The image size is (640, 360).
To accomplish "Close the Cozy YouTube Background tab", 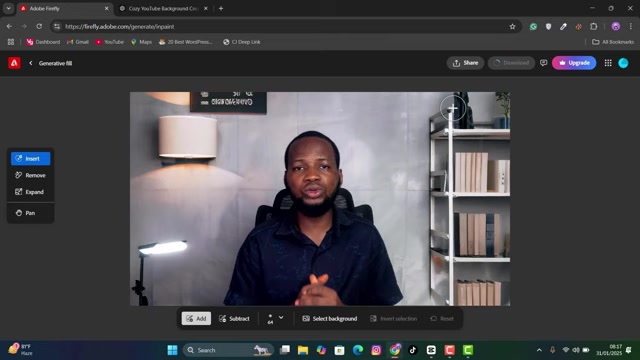I will (206, 8).
